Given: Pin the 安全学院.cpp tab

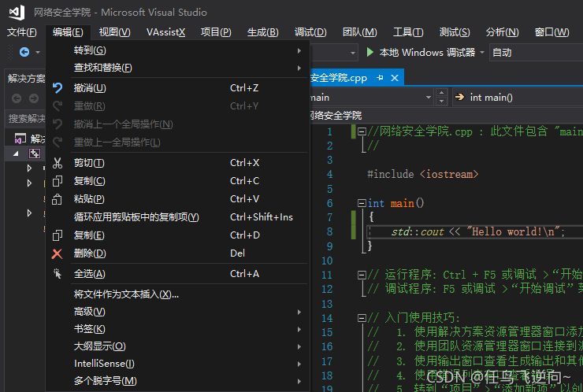Looking at the screenshot, I should point(380,78).
